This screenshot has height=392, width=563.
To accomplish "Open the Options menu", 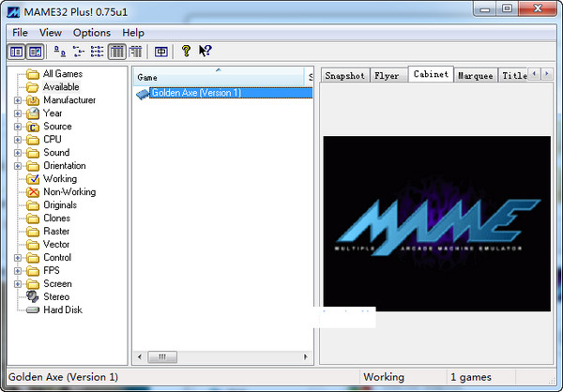I will 91,33.
